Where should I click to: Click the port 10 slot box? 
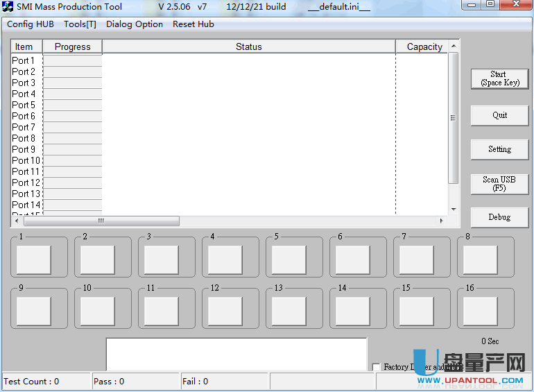click(x=98, y=310)
